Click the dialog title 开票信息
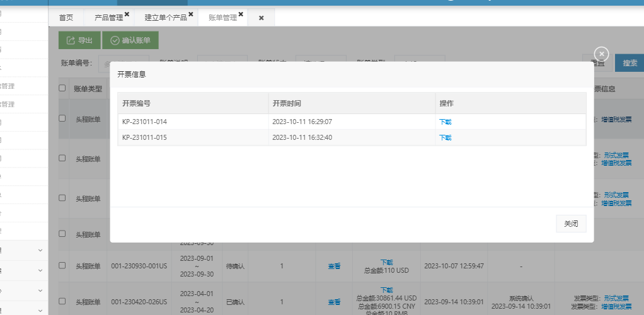 tap(132, 74)
